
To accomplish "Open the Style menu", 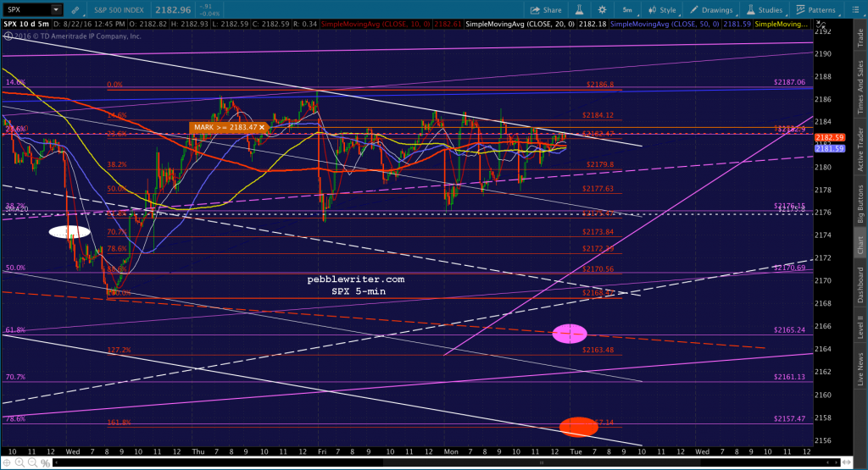I will (x=662, y=10).
